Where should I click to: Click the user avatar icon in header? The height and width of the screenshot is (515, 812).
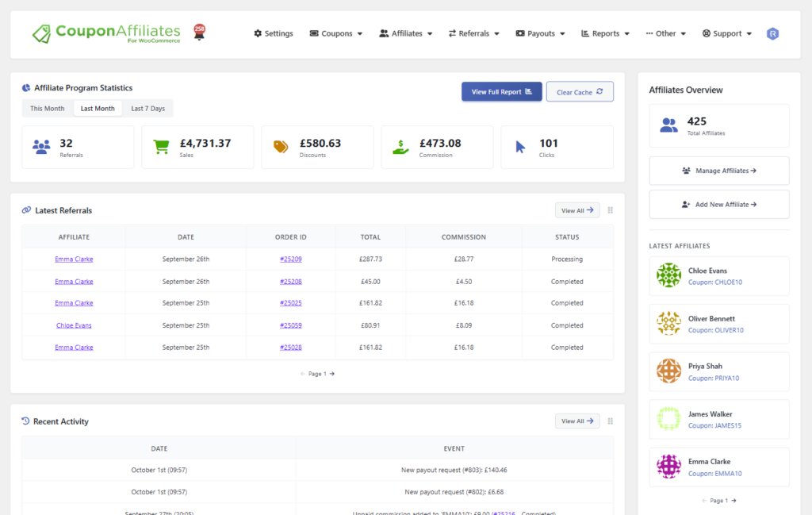[x=772, y=33]
